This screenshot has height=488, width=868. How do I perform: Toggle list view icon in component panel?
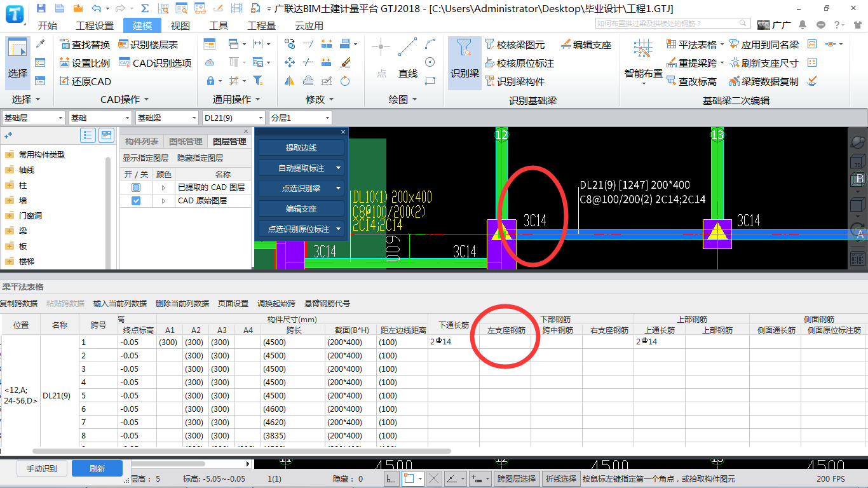tap(88, 135)
